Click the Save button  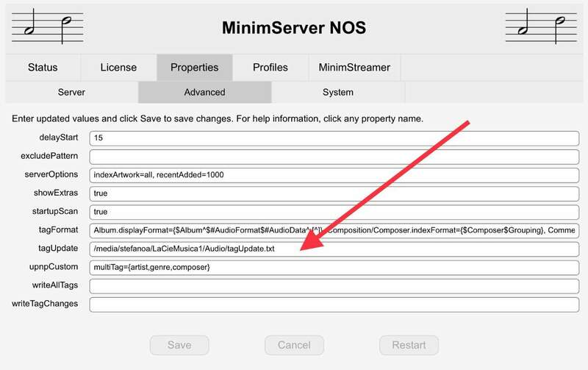click(x=179, y=345)
